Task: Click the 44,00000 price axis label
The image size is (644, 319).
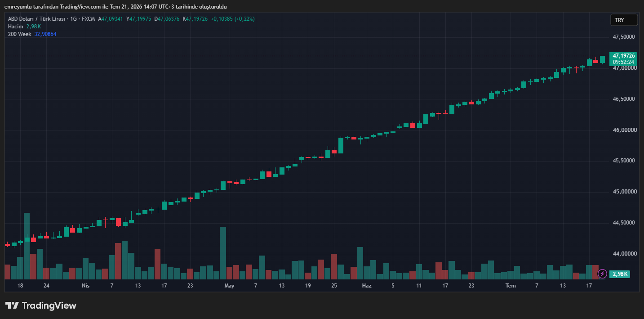Action: 625,254
